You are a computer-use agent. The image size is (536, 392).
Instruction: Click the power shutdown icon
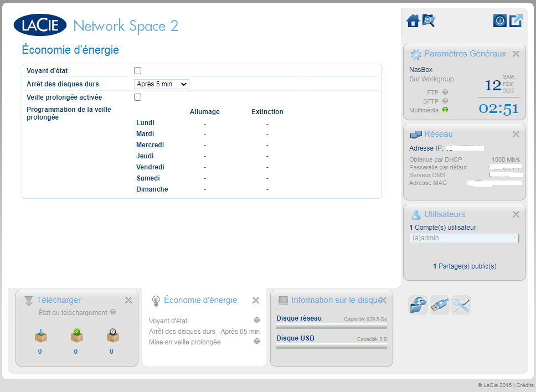[499, 21]
